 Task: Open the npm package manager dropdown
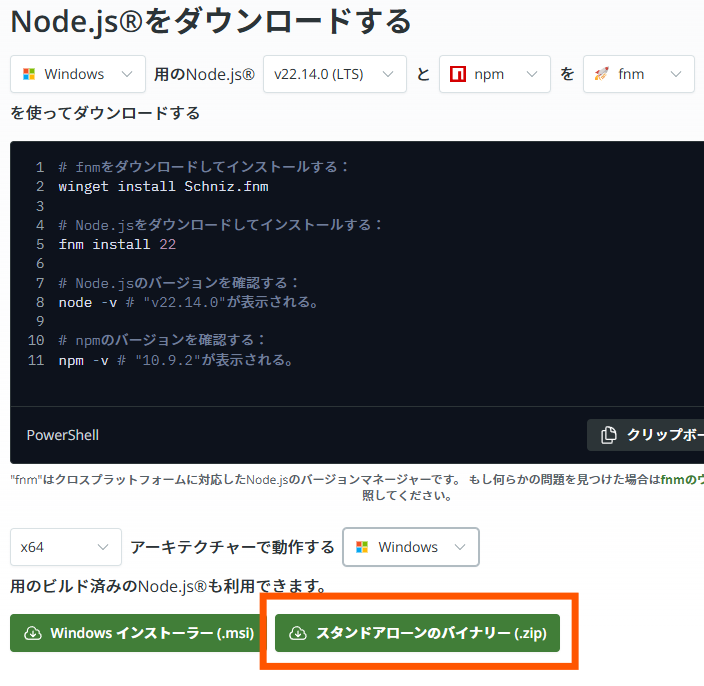(x=494, y=74)
